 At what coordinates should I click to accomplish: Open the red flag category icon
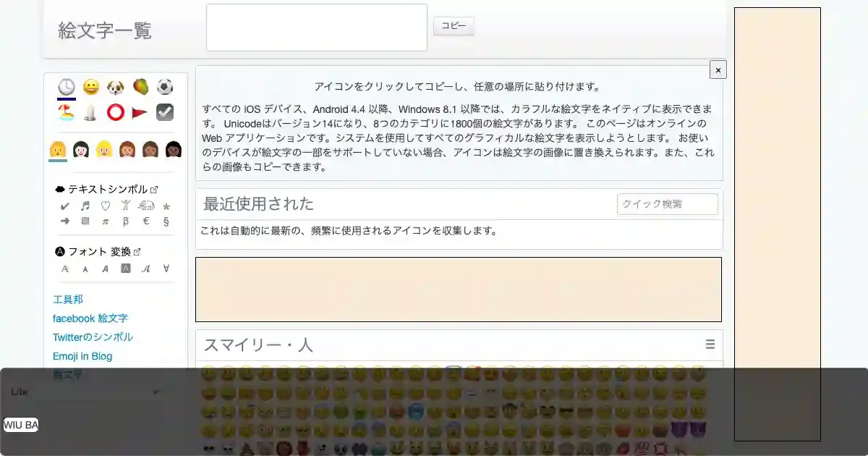[x=140, y=112]
